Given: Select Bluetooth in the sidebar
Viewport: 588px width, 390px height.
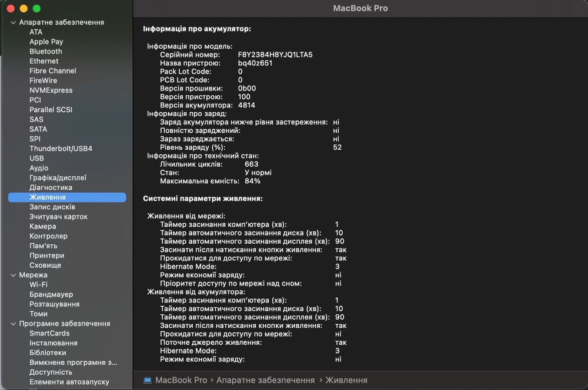Looking at the screenshot, I should tap(46, 52).
